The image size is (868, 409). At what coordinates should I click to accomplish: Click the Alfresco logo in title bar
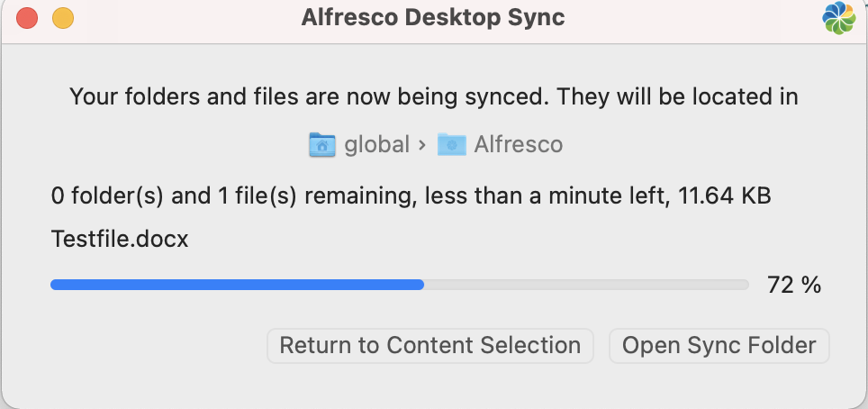pyautogui.click(x=839, y=18)
